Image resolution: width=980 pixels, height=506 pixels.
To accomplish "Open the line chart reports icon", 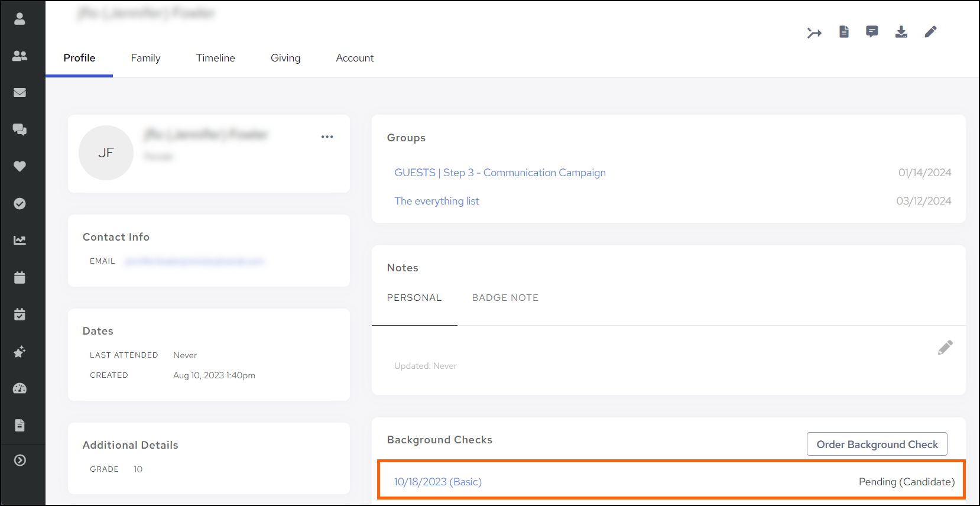I will click(20, 240).
